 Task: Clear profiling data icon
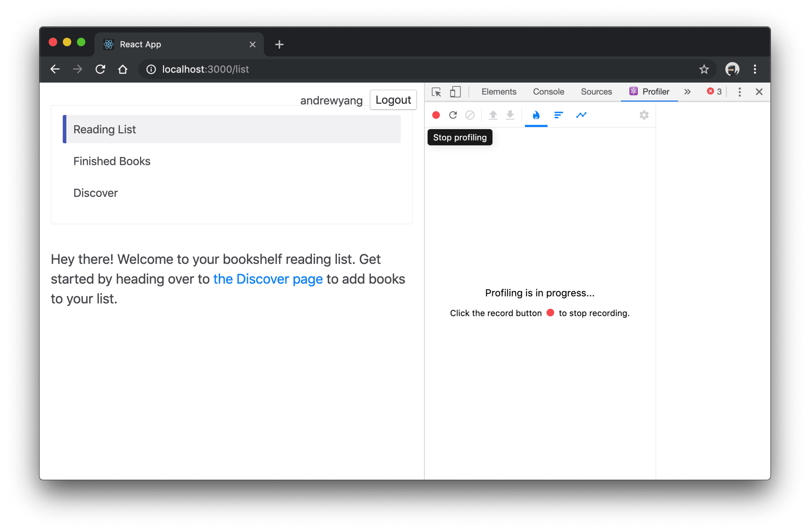(x=470, y=115)
